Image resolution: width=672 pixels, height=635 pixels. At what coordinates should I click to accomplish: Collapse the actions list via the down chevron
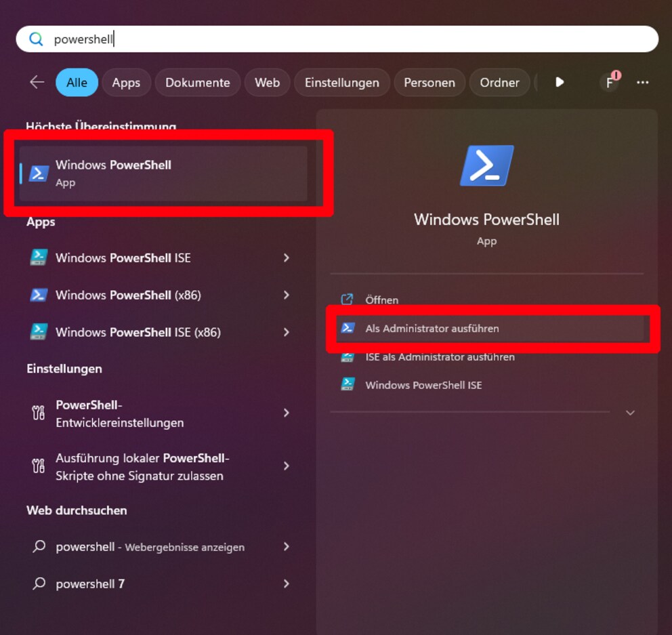pyautogui.click(x=630, y=413)
